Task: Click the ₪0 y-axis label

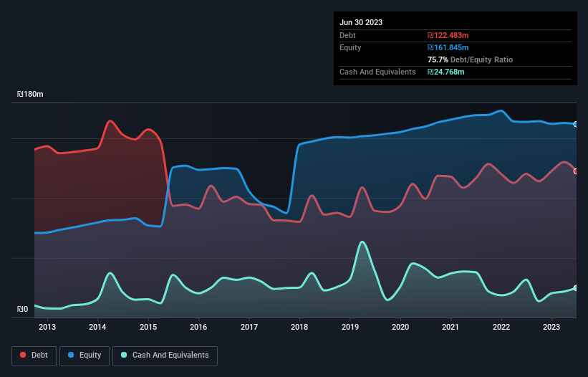Action: [x=22, y=309]
